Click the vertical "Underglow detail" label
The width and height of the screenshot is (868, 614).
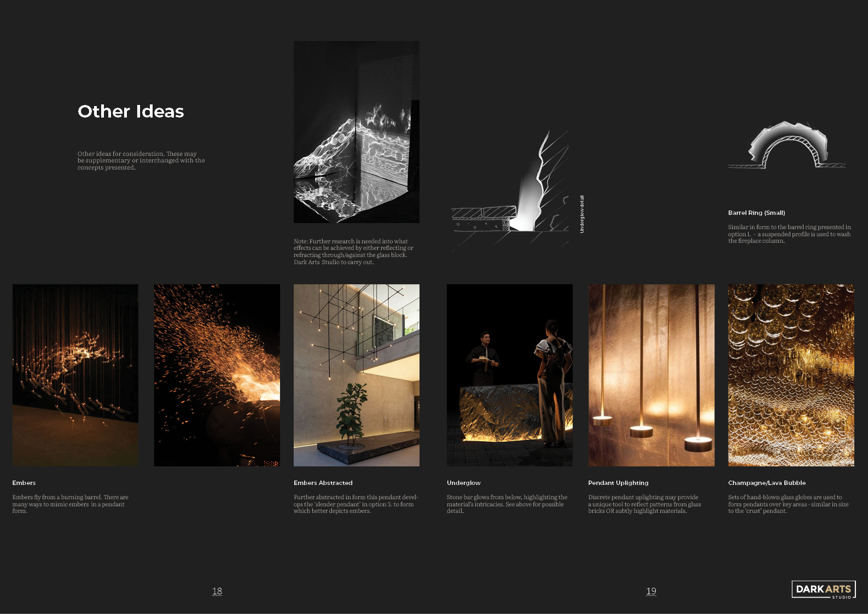point(582,214)
